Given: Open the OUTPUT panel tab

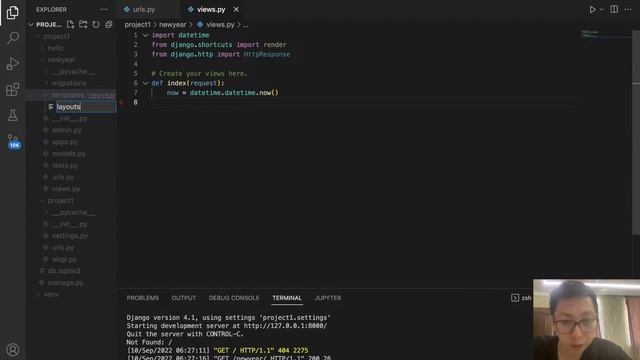Looking at the screenshot, I should coord(184,298).
